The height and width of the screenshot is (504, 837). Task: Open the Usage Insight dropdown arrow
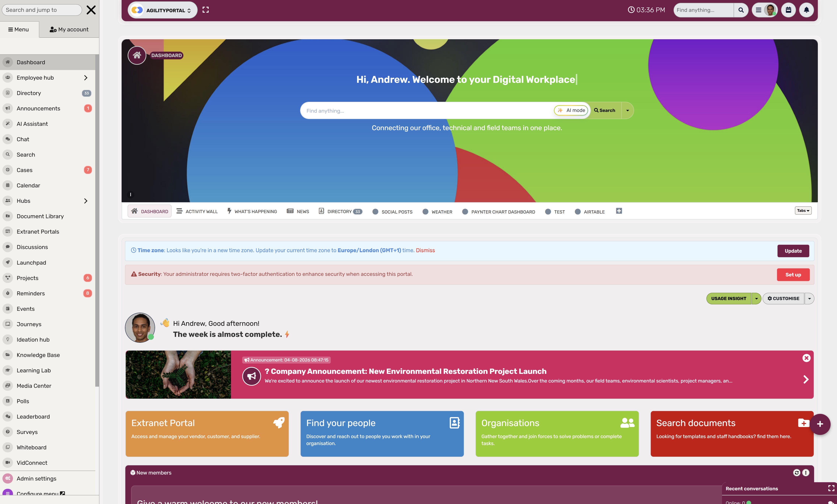[x=756, y=298]
